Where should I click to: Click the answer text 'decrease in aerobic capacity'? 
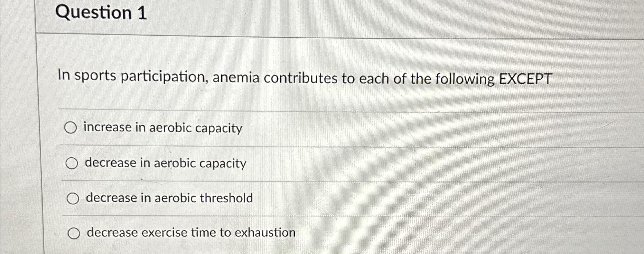[165, 163]
